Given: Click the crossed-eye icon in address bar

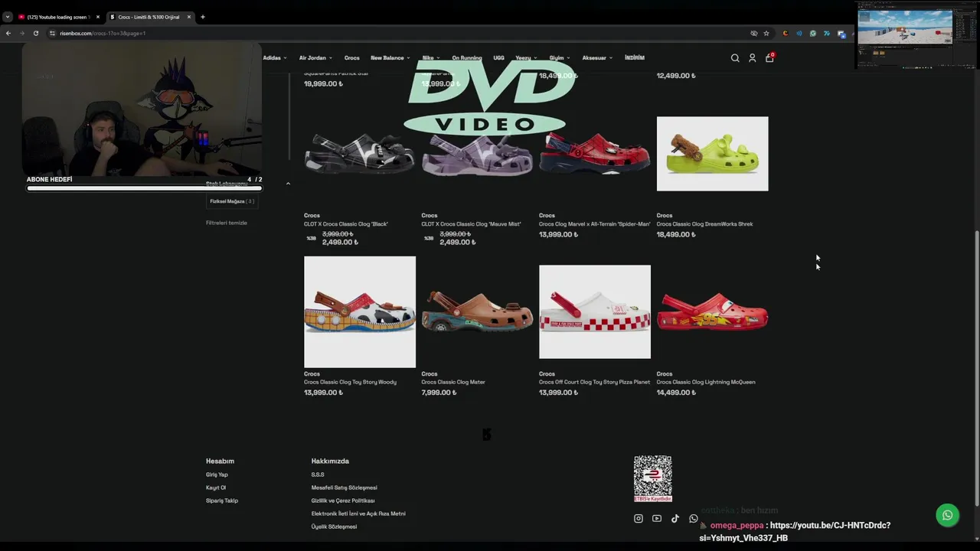Looking at the screenshot, I should 753,33.
